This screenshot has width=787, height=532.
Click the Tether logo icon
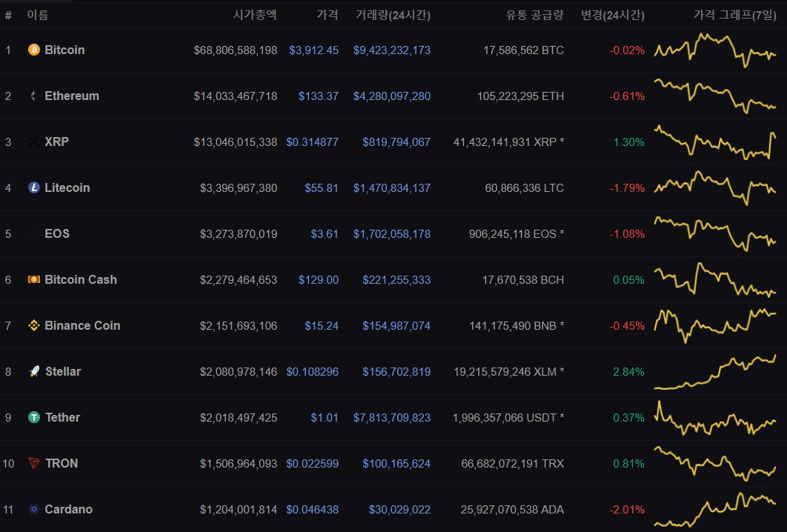[34, 417]
